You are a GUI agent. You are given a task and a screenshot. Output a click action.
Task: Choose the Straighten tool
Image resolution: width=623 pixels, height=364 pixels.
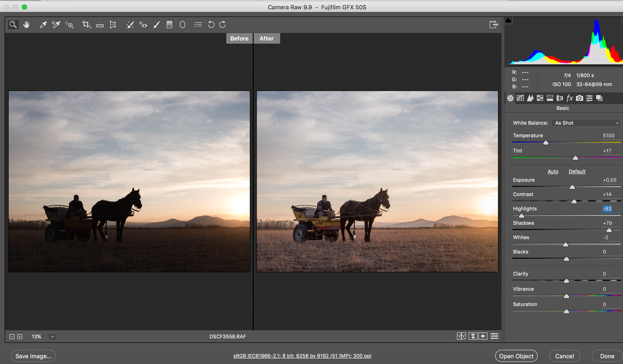pyautogui.click(x=100, y=25)
